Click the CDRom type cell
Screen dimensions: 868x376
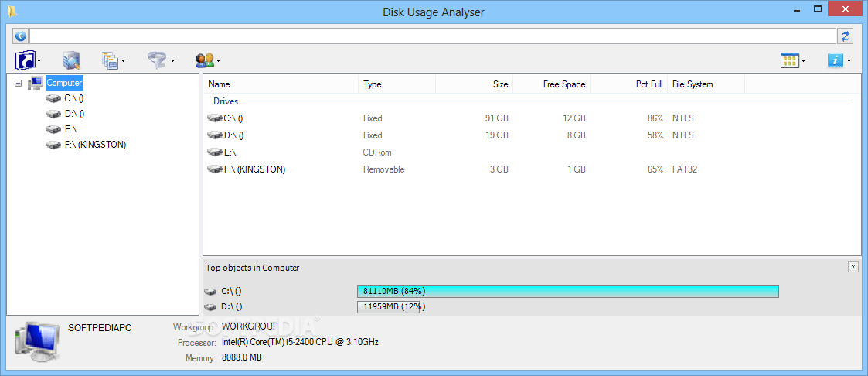tap(377, 152)
